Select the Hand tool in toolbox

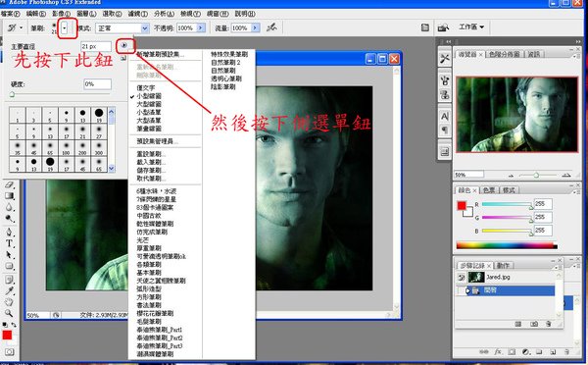click(10, 302)
